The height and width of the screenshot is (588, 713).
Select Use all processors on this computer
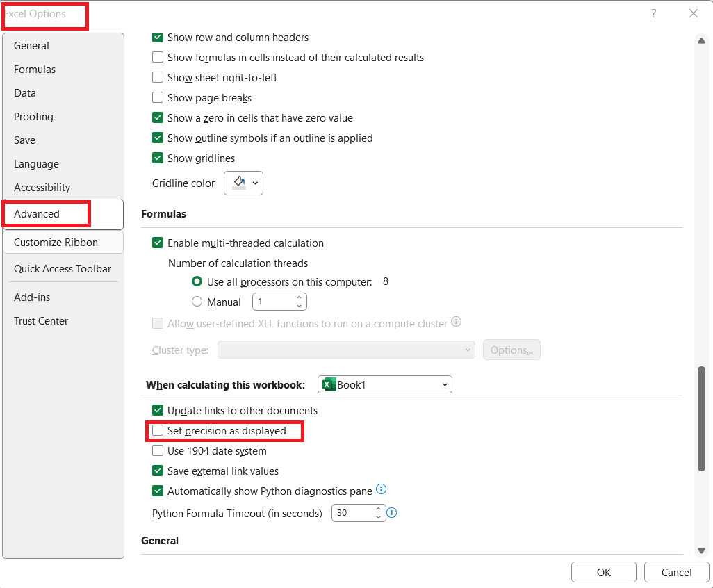tap(197, 281)
